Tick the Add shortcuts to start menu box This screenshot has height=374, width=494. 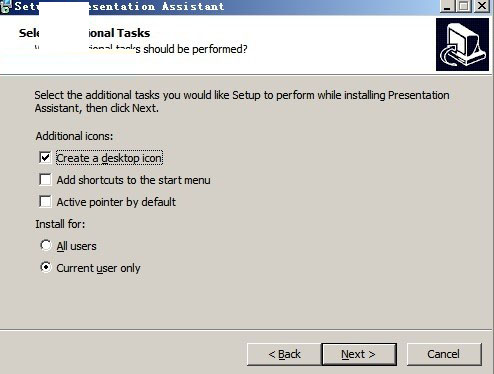(x=45, y=180)
